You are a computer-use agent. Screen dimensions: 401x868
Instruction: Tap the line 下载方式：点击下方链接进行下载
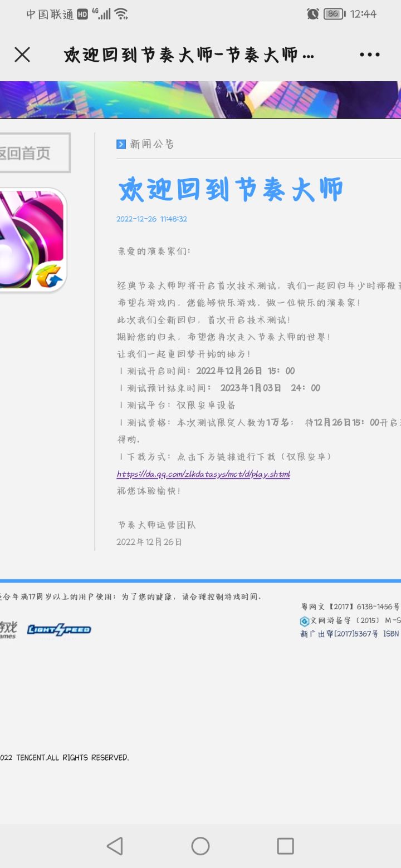click(226, 457)
